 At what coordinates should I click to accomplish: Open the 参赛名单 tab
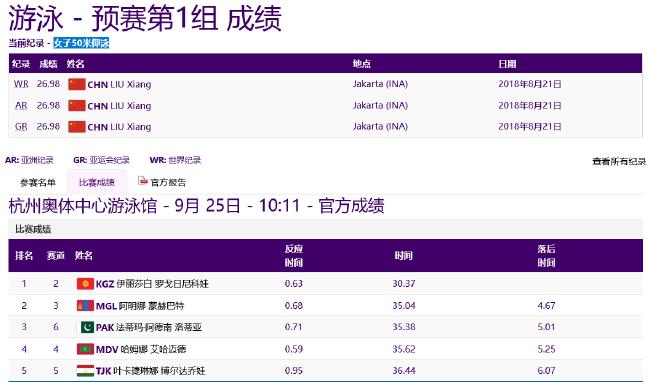38,183
